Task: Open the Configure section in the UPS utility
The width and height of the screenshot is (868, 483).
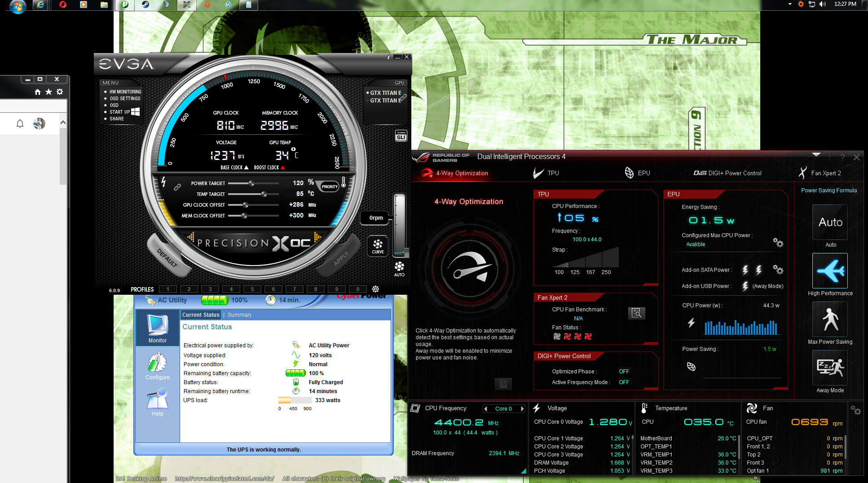Action: pos(158,366)
